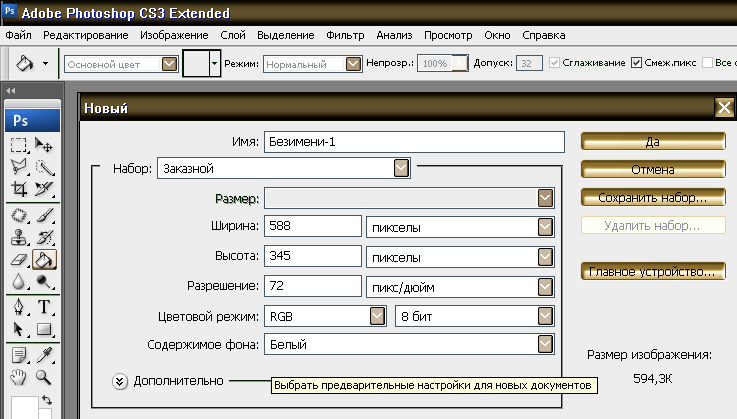This screenshot has width=737, height=419.
Task: Open the Выделение menu
Action: [x=285, y=35]
